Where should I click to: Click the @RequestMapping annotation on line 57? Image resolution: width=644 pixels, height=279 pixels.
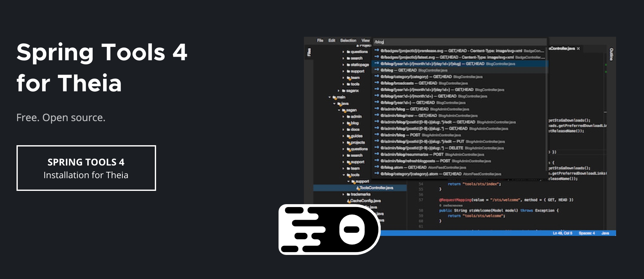click(455, 200)
